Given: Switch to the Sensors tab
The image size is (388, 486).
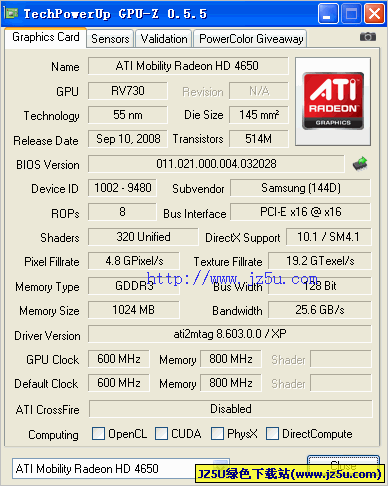Looking at the screenshot, I should pos(110,39).
